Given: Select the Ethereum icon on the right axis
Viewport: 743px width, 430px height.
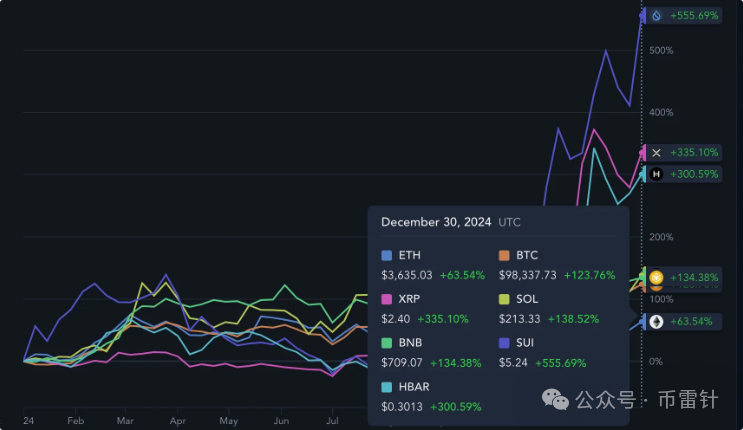Looking at the screenshot, I should [656, 321].
